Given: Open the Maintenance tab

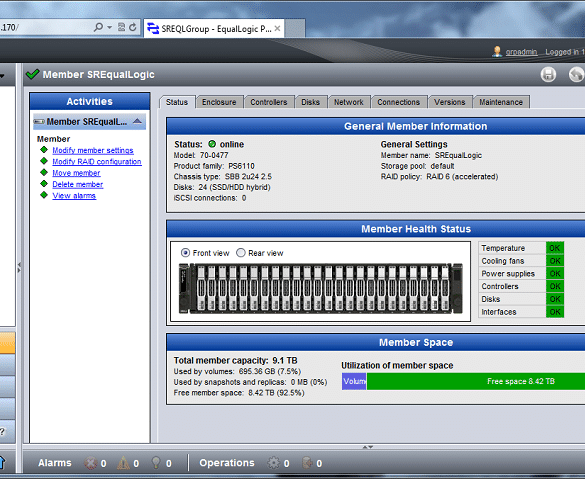Looking at the screenshot, I should pos(501,102).
